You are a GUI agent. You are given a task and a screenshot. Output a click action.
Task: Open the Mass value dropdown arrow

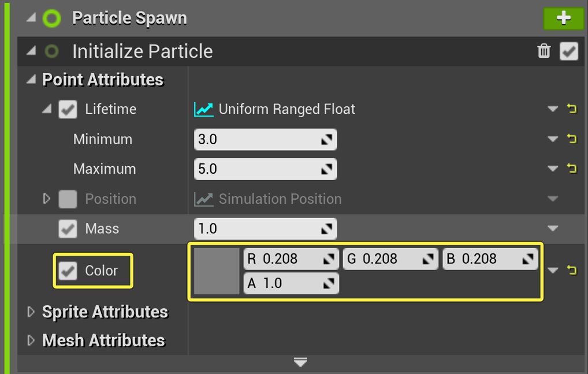[553, 229]
